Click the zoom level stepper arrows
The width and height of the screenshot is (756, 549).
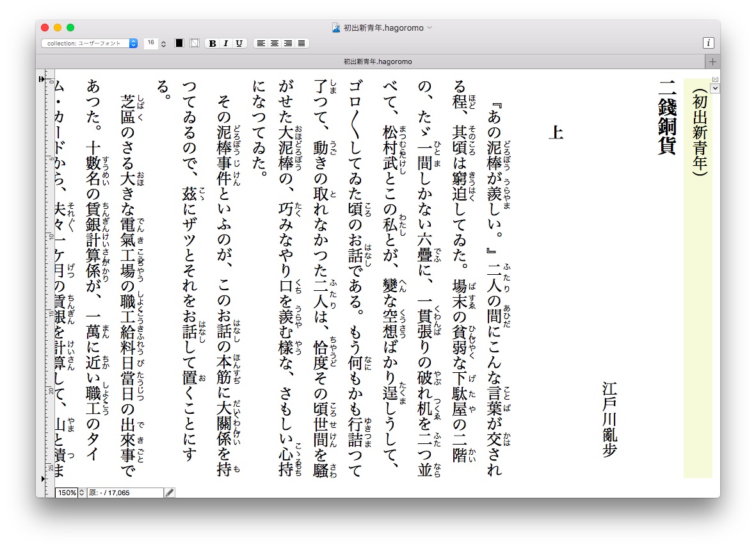(x=81, y=493)
